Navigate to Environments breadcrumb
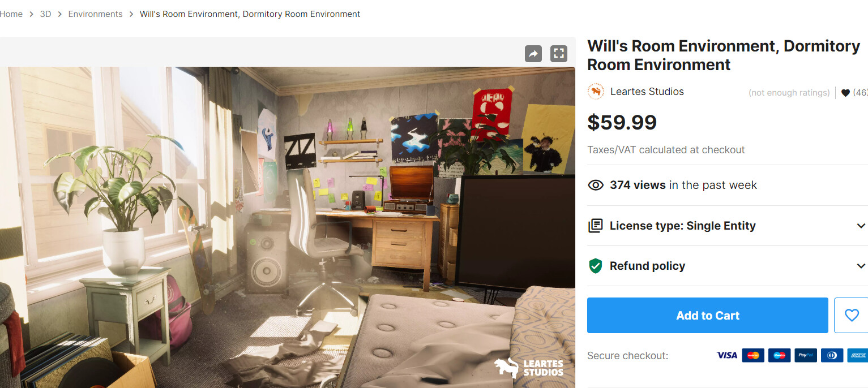This screenshot has width=868, height=388. coord(95,14)
